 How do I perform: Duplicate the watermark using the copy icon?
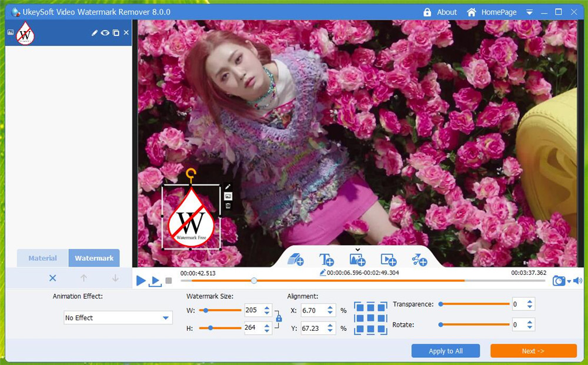pos(116,33)
